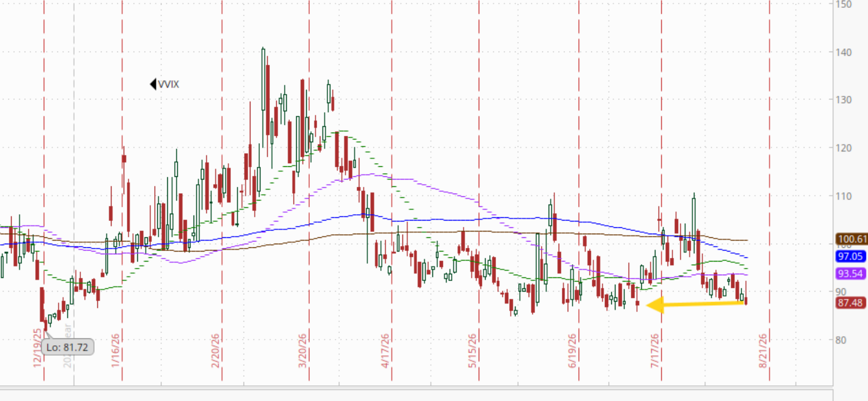
Task: Click the brown 100.61 price tag
Action: coord(852,239)
